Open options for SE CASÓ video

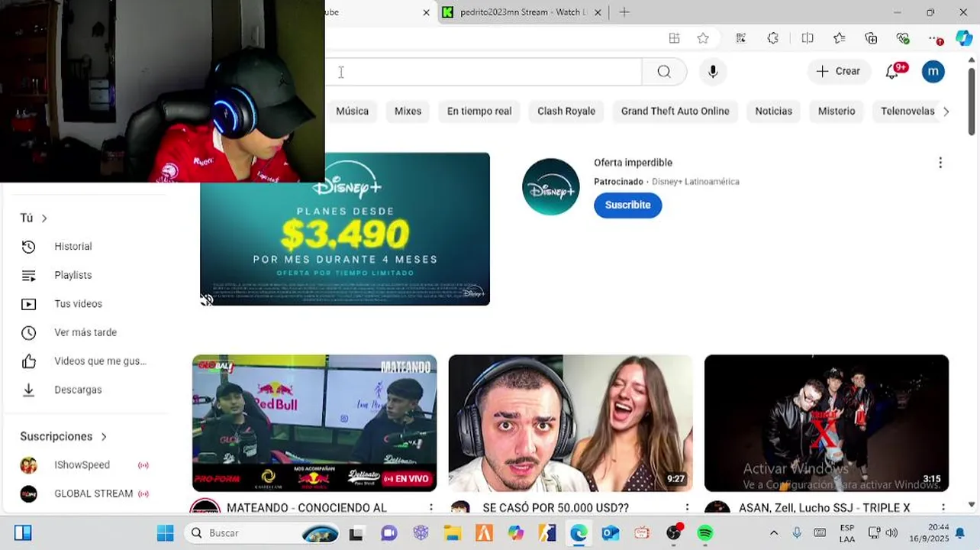[687, 508]
